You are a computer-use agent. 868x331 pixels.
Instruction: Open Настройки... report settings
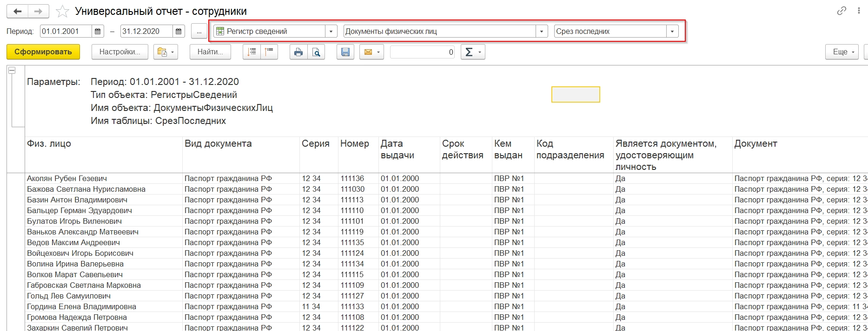[119, 52]
